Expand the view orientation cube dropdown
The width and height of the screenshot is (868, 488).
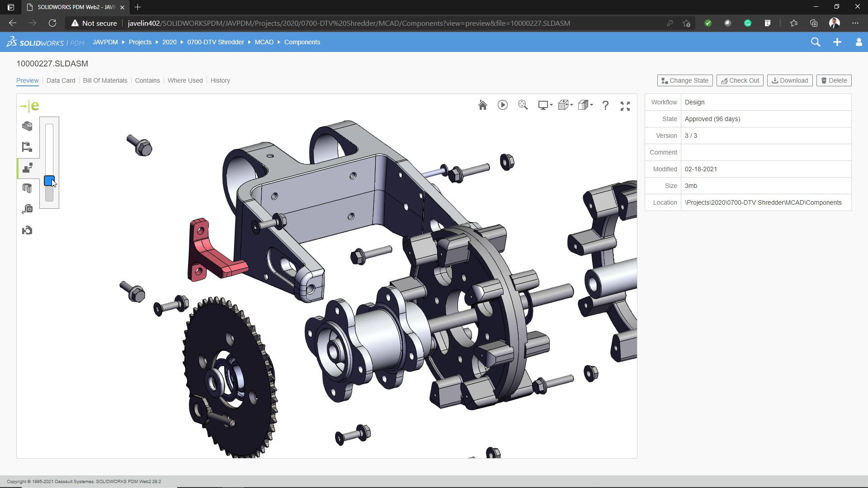pyautogui.click(x=565, y=105)
